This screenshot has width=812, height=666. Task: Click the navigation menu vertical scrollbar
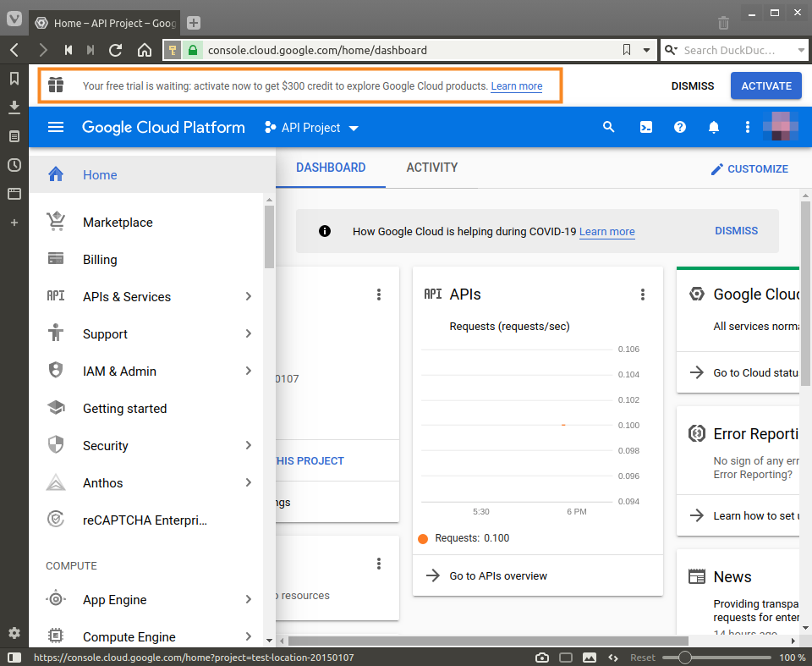[269, 237]
